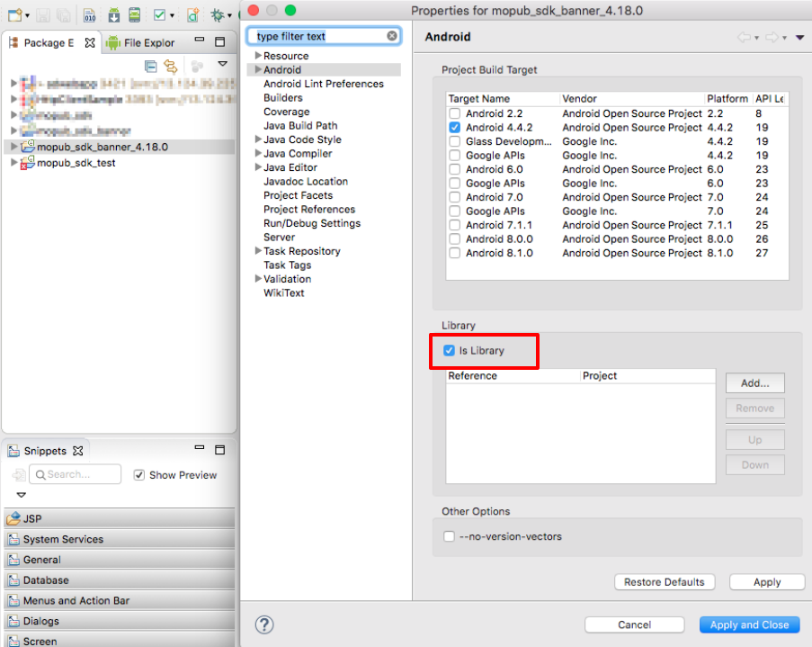Expand the Validation node
Screen dimensions: 812x647
coord(258,278)
